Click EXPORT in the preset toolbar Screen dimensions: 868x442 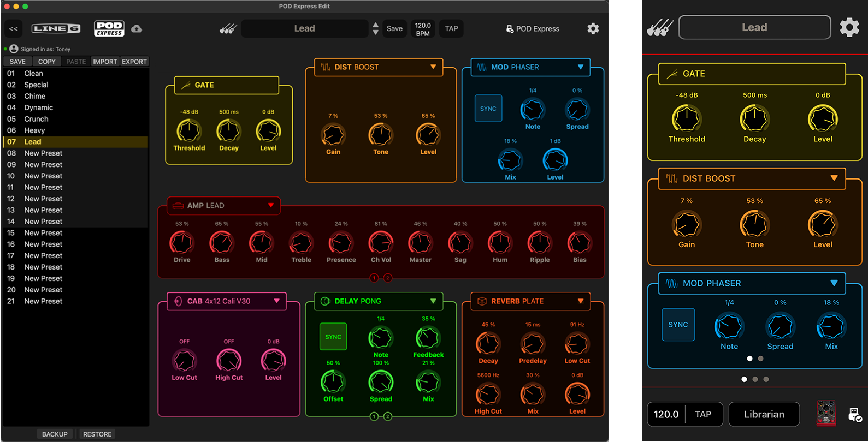pos(134,62)
